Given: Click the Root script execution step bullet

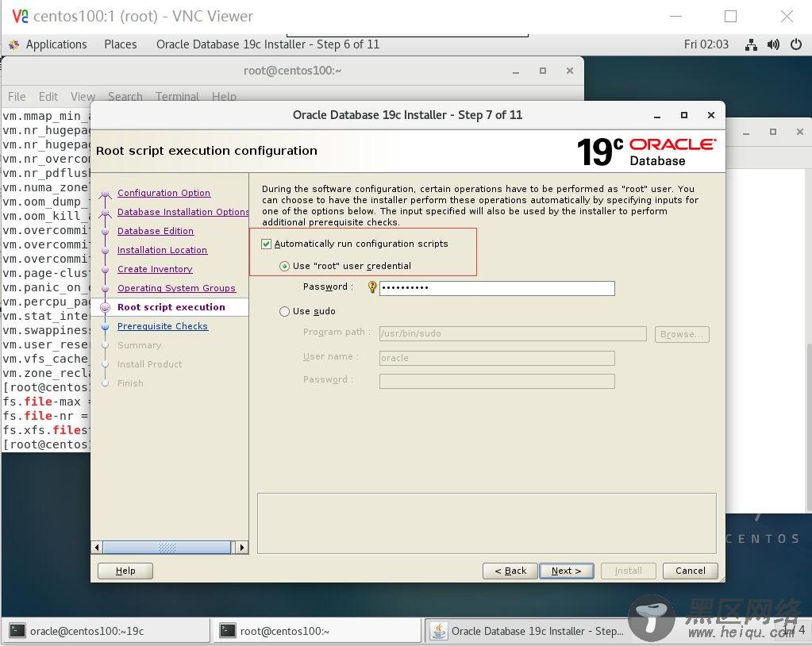Looking at the screenshot, I should tap(105, 307).
